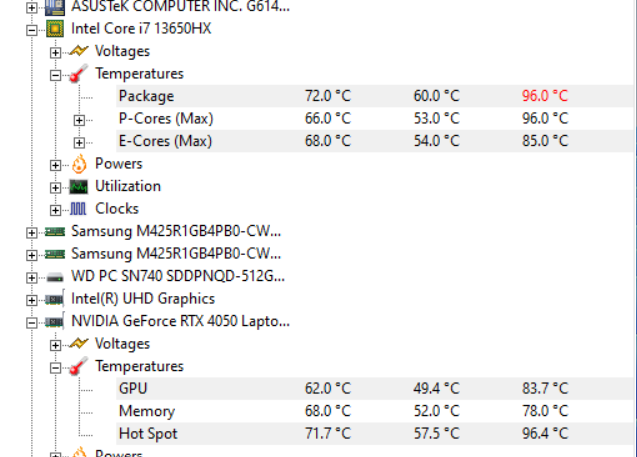
Task: Collapse the Intel Core i7 13650HX node
Action: pyautogui.click(x=34, y=29)
